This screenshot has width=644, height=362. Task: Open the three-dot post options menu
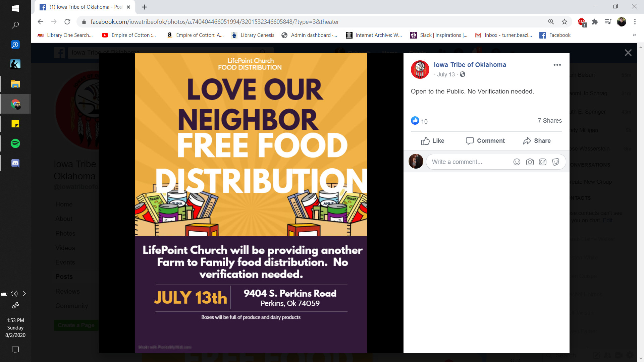557,65
